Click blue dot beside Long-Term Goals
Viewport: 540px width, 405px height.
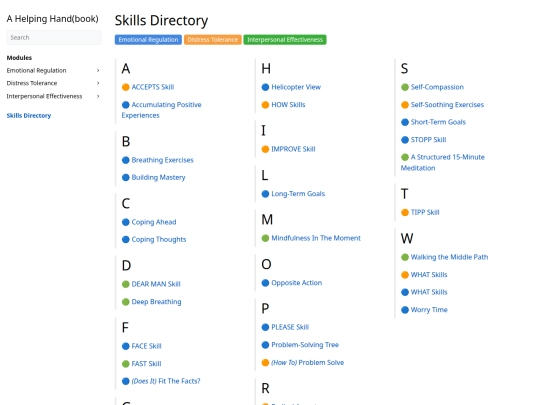(265, 194)
